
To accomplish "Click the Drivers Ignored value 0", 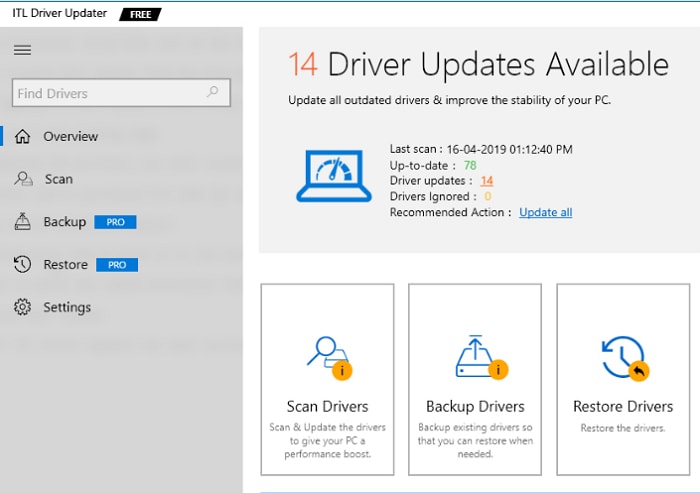I will [488, 196].
